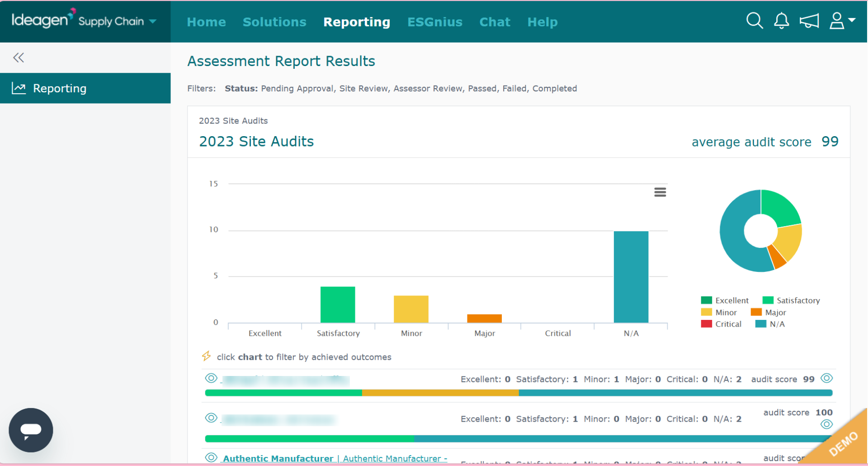The height and width of the screenshot is (466, 868).
Task: Click the progress bar of score 99 row
Action: [519, 393]
